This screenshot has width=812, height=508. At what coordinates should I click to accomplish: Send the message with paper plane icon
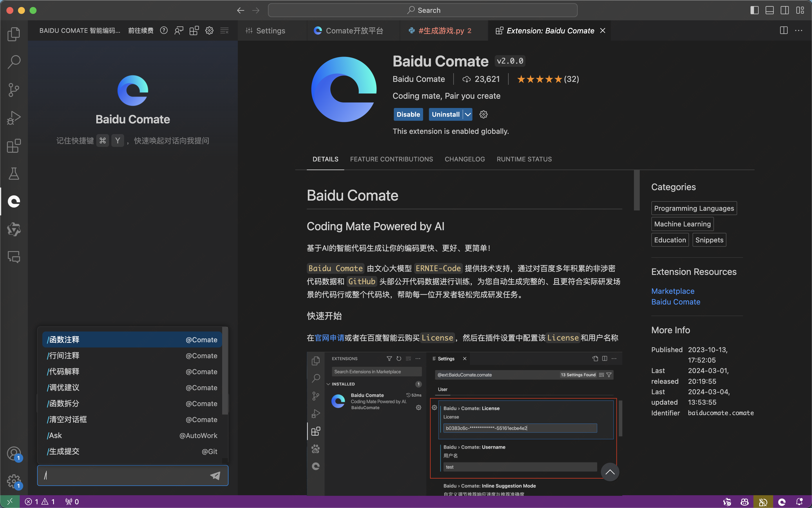[x=215, y=475]
